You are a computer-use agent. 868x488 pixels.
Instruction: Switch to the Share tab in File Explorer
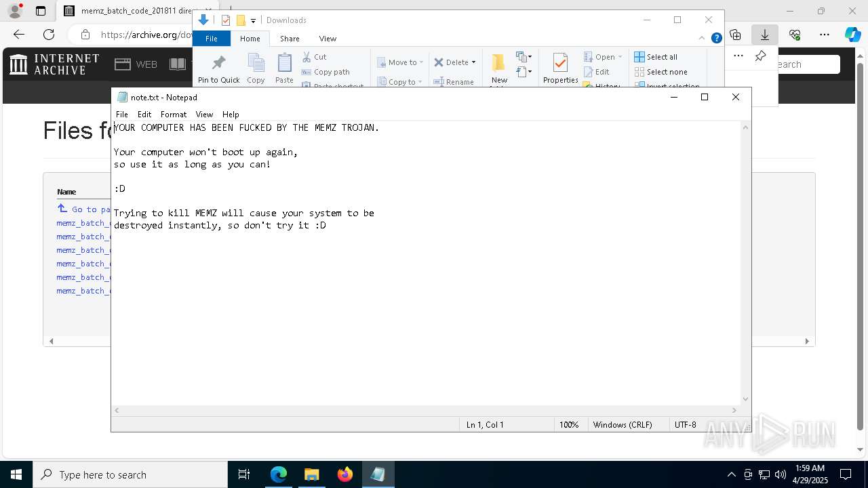(x=290, y=39)
